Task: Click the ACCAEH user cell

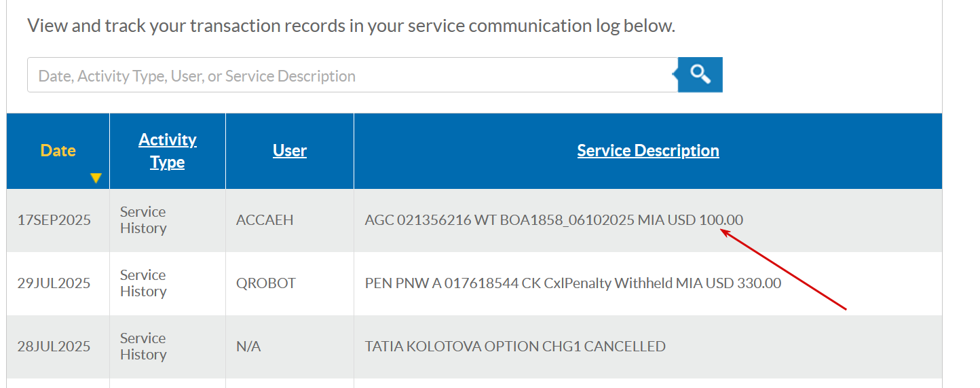Action: click(265, 220)
